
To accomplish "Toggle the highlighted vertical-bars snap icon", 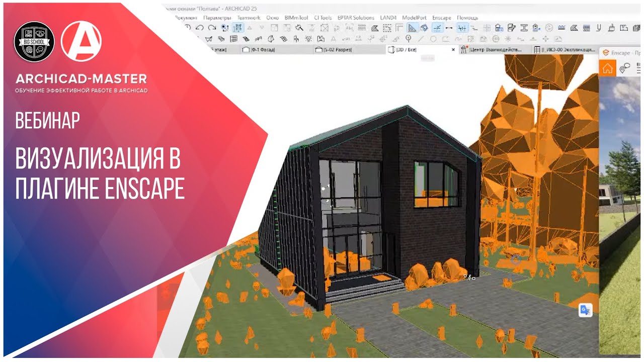I will point(462,28).
